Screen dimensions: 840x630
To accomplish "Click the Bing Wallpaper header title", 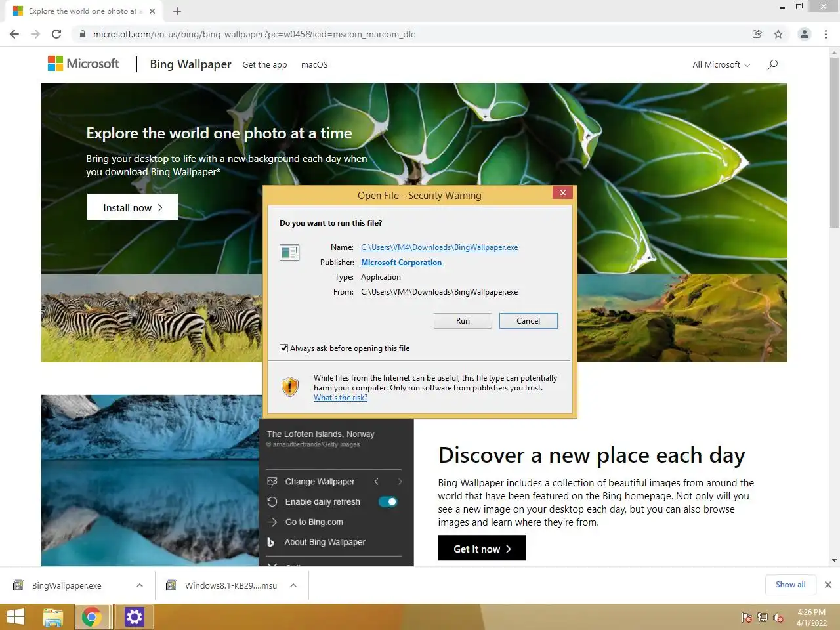I will [190, 64].
